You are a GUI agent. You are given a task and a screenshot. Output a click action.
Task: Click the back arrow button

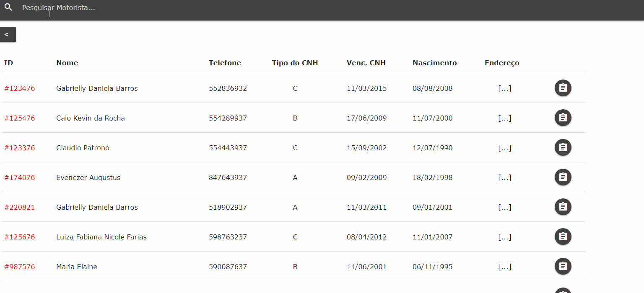[8, 34]
